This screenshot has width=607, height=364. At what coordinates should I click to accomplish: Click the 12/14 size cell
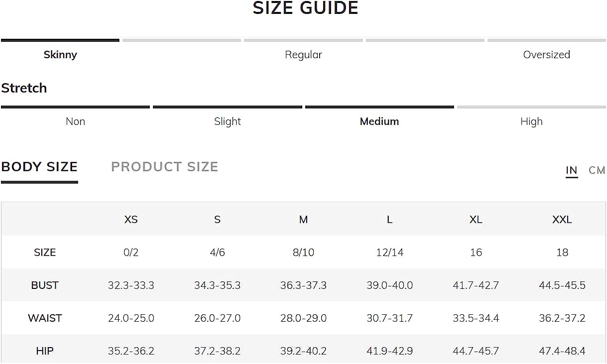[x=390, y=253]
